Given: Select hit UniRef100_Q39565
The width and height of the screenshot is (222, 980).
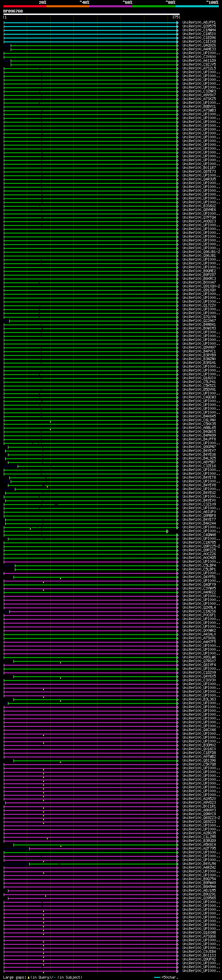Looking at the screenshot, I should (x=199, y=898).
